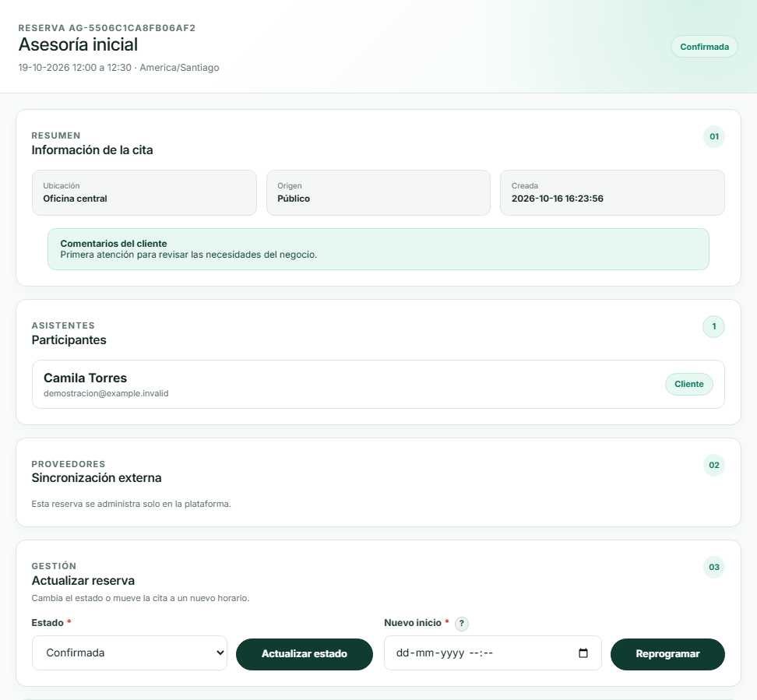Click the Nuevo inicio field label
The image size is (757, 700).
pyautogui.click(x=413, y=623)
